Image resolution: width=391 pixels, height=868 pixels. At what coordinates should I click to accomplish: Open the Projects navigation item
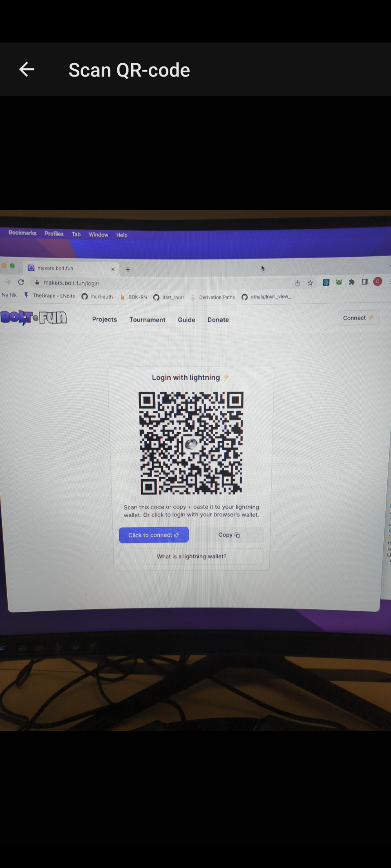pyautogui.click(x=105, y=319)
